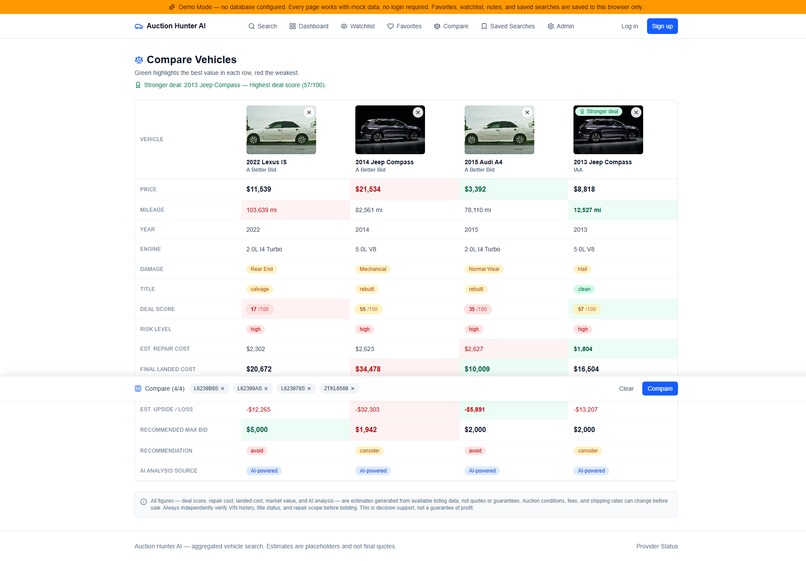Click the 2015 Audi A4 vehicle name
The width and height of the screenshot is (806, 561).
click(484, 162)
